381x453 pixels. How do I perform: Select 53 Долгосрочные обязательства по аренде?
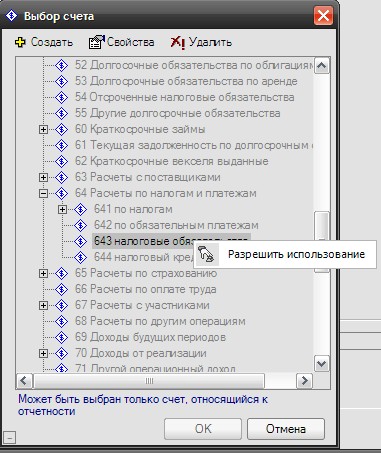coord(186,81)
